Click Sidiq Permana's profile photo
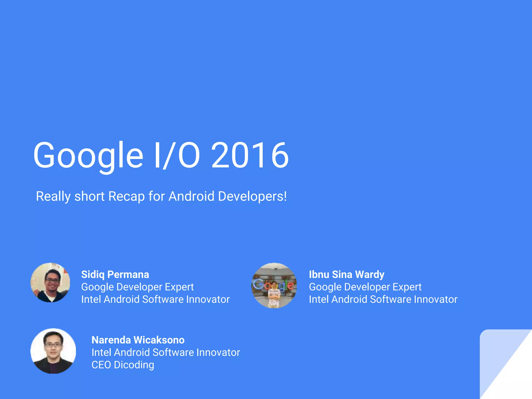The height and width of the screenshot is (399, 532). tap(50, 282)
